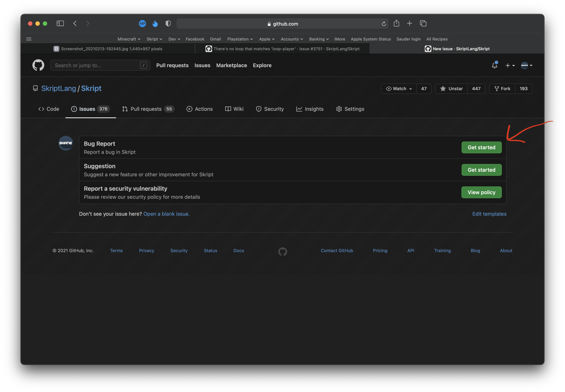Open the Safari share sheet icon
The height and width of the screenshot is (392, 565).
point(396,23)
